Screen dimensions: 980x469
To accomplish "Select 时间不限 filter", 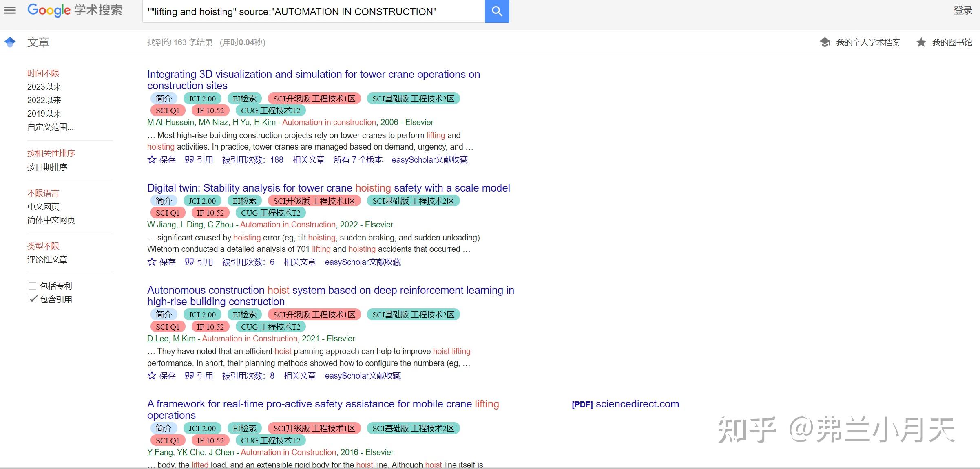I will click(43, 73).
